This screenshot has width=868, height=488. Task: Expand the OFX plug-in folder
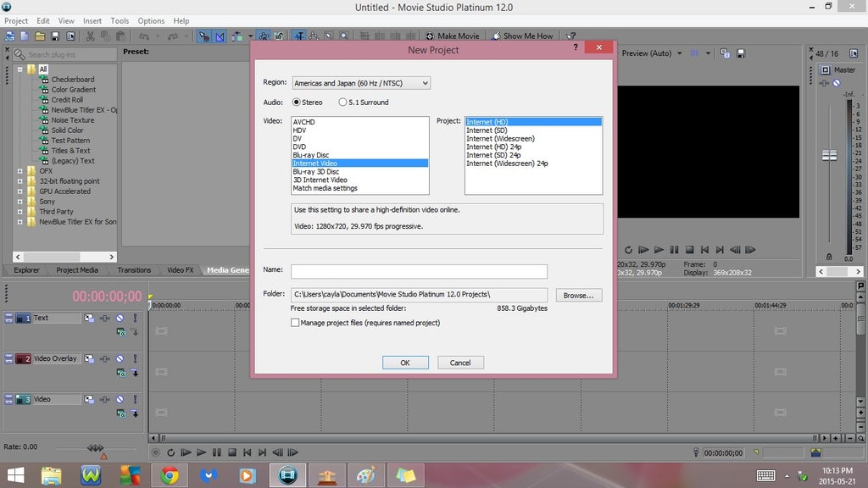[x=21, y=171]
